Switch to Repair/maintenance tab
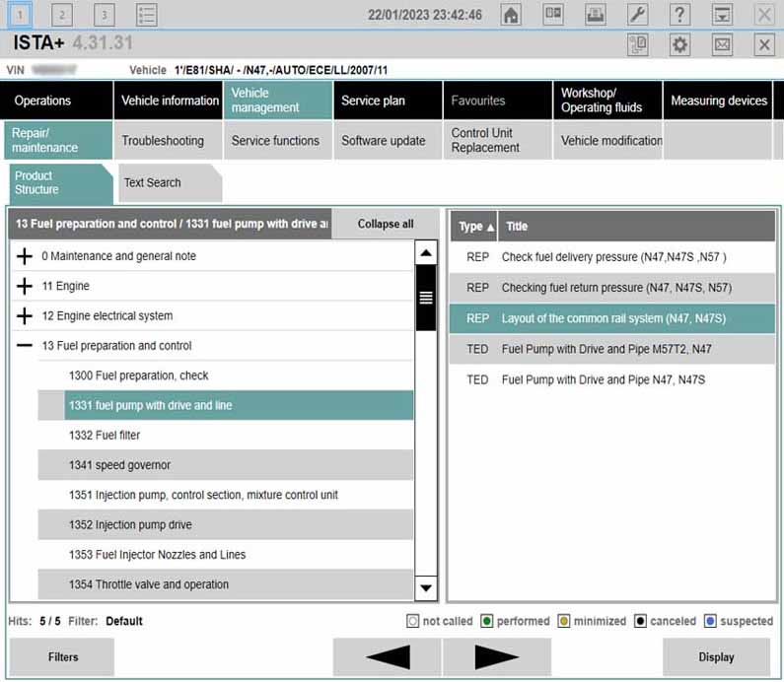 point(58,140)
